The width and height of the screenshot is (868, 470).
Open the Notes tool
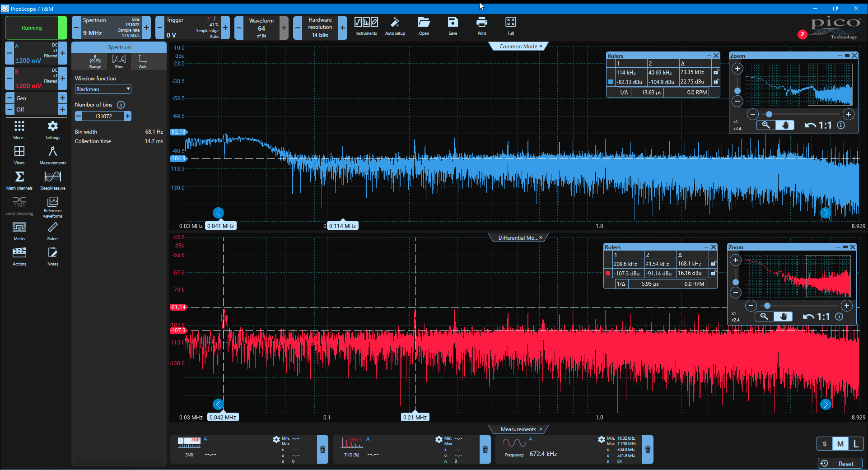[x=53, y=256]
